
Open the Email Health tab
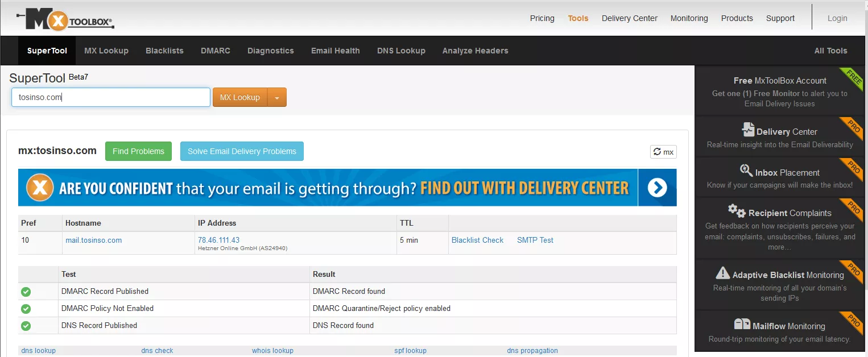(335, 51)
